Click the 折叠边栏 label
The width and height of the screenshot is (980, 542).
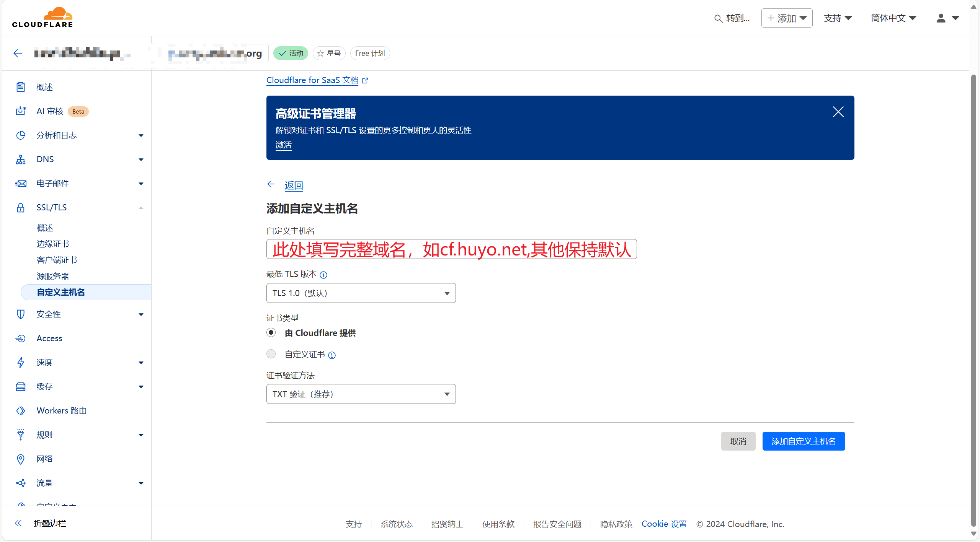tap(50, 523)
